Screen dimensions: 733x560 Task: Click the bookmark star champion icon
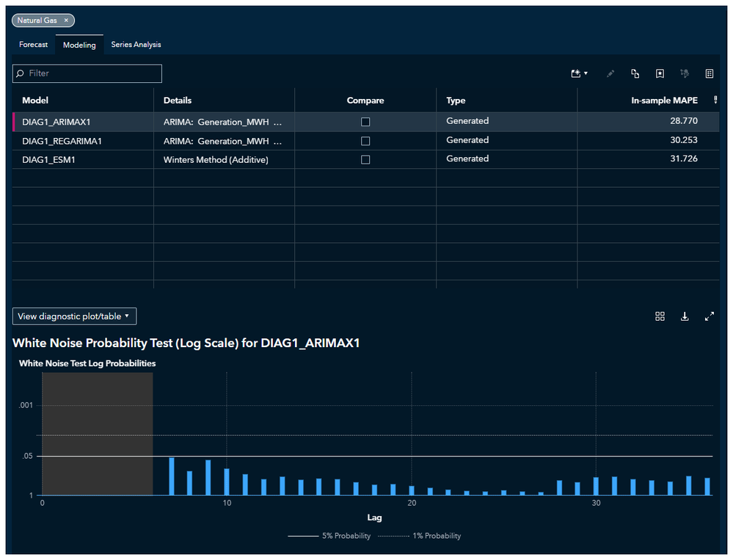tap(660, 73)
